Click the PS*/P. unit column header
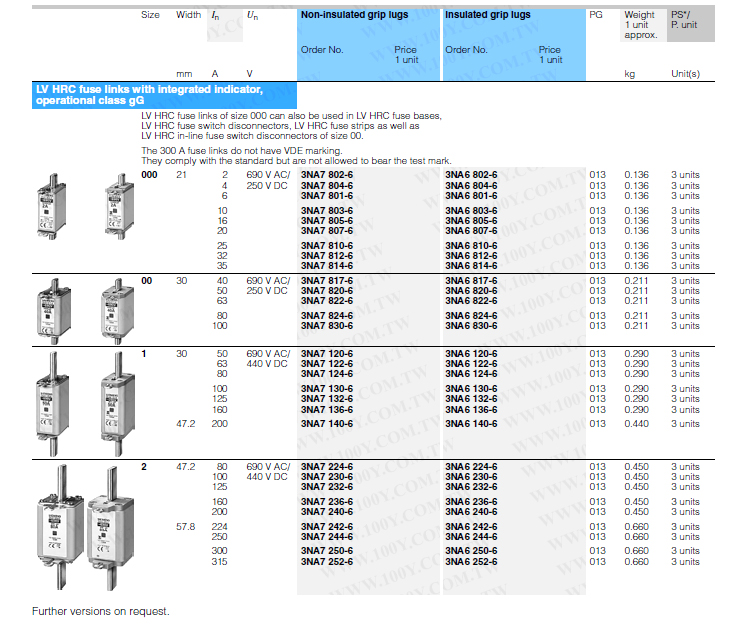 point(683,20)
